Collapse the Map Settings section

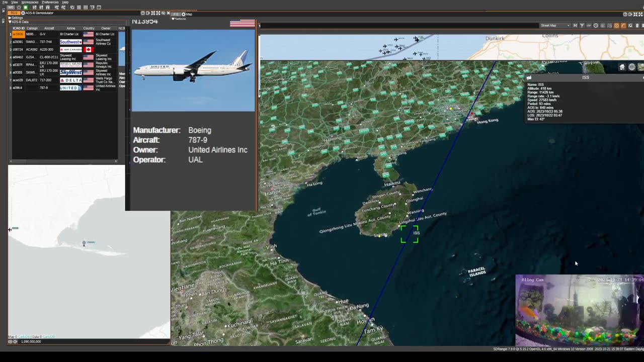174,19
